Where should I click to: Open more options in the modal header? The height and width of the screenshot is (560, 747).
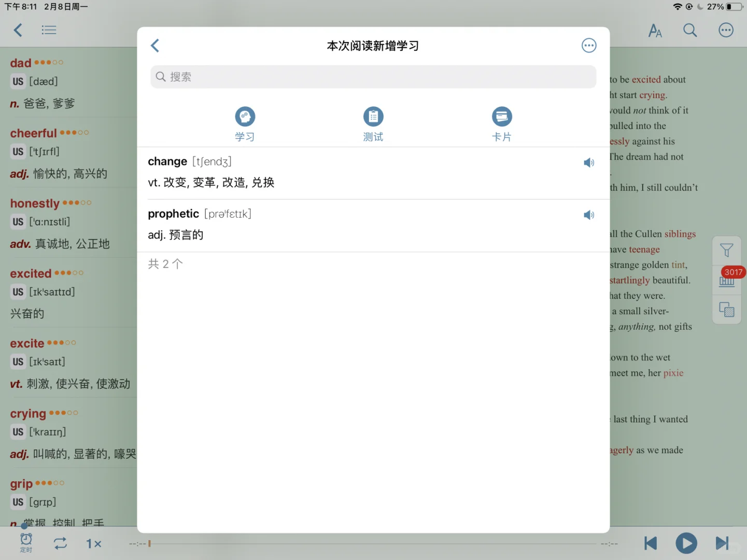tap(589, 46)
